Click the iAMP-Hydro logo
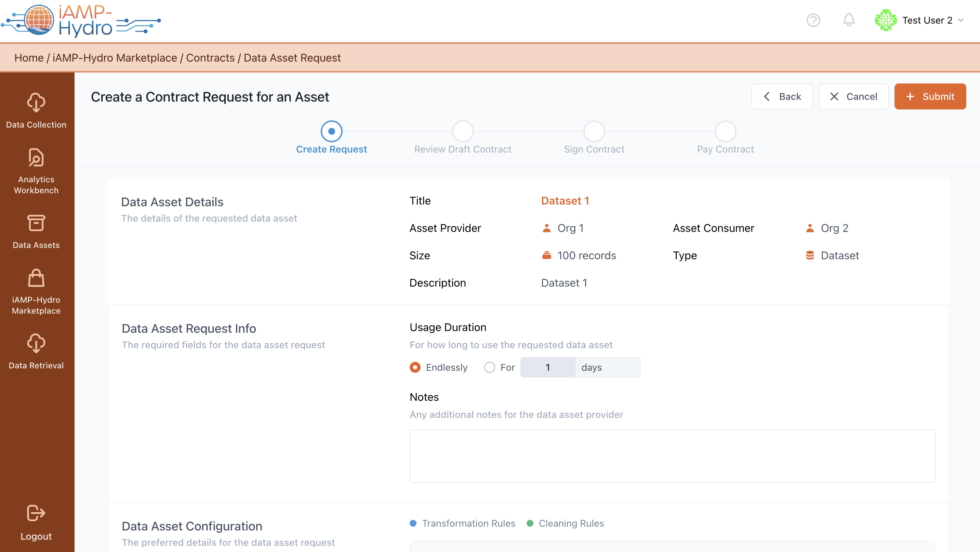Image resolution: width=980 pixels, height=552 pixels. point(81,21)
